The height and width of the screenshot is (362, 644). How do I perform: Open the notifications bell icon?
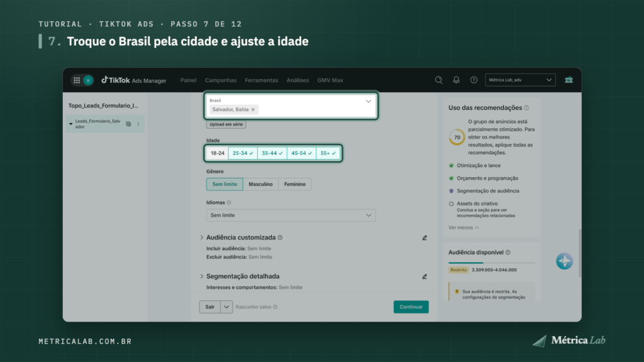pyautogui.click(x=457, y=80)
